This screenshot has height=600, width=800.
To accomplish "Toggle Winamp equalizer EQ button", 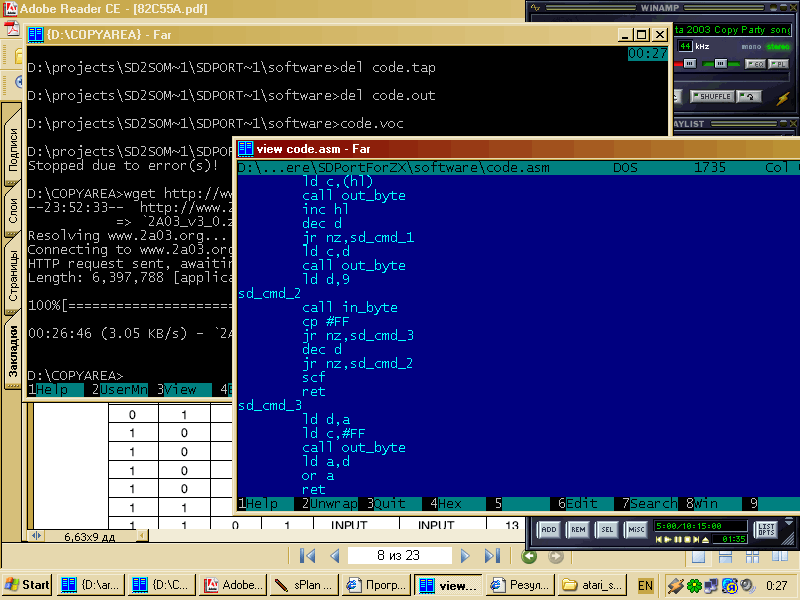I will (757, 64).
